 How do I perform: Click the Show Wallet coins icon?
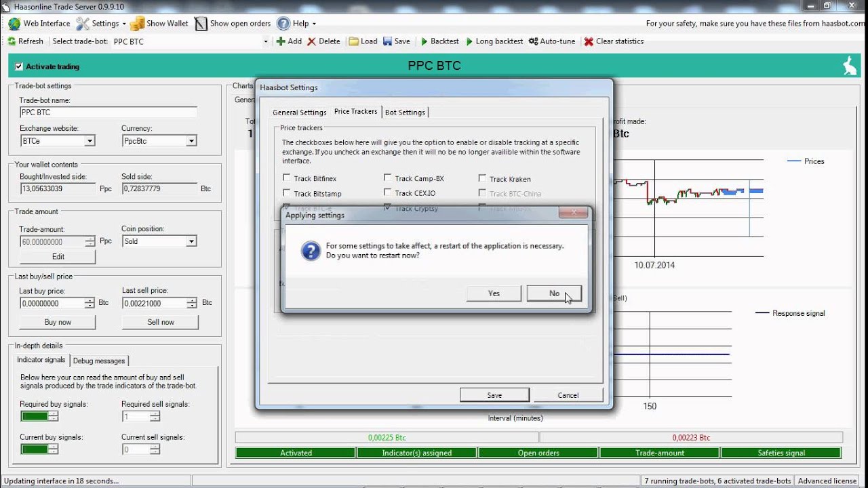click(138, 23)
